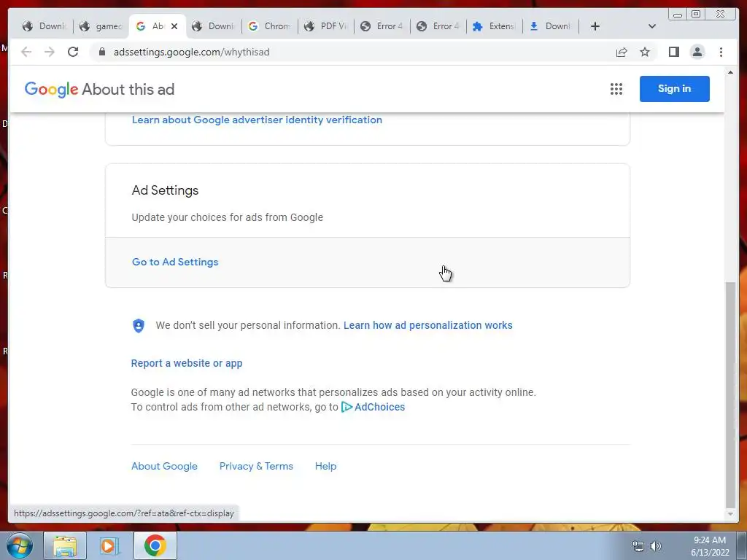The height and width of the screenshot is (560, 747).
Task: Click the scrollbar down arrow
Action: point(730,514)
